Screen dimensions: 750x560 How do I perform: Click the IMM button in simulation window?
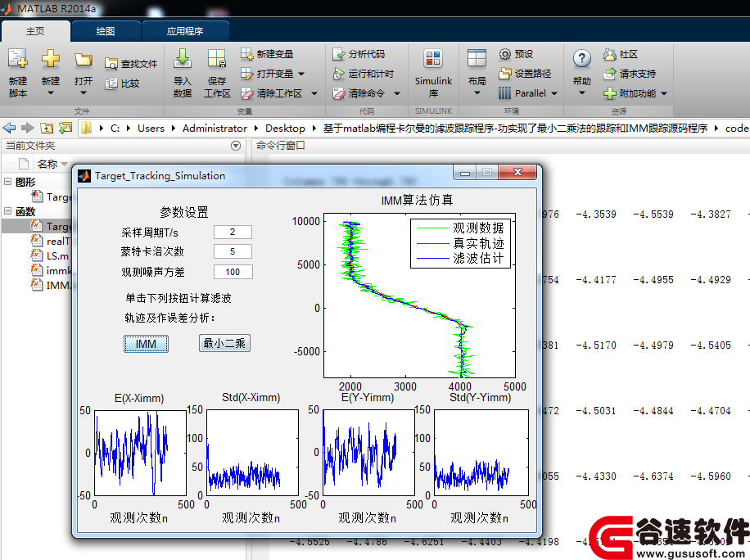click(146, 343)
